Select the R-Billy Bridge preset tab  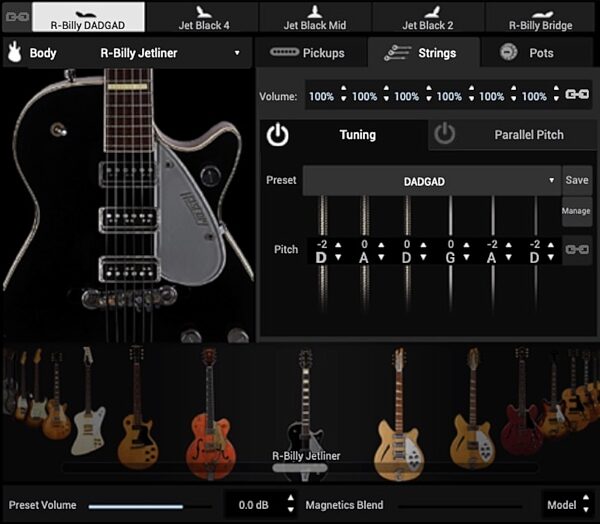(x=540, y=17)
